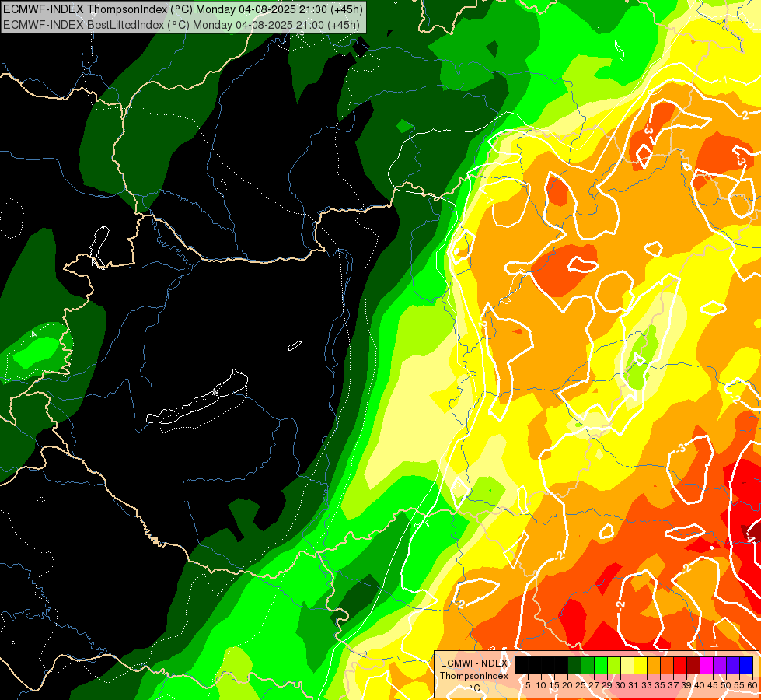Click the legend scale value 10
The width and height of the screenshot is (761, 700).
541,685
